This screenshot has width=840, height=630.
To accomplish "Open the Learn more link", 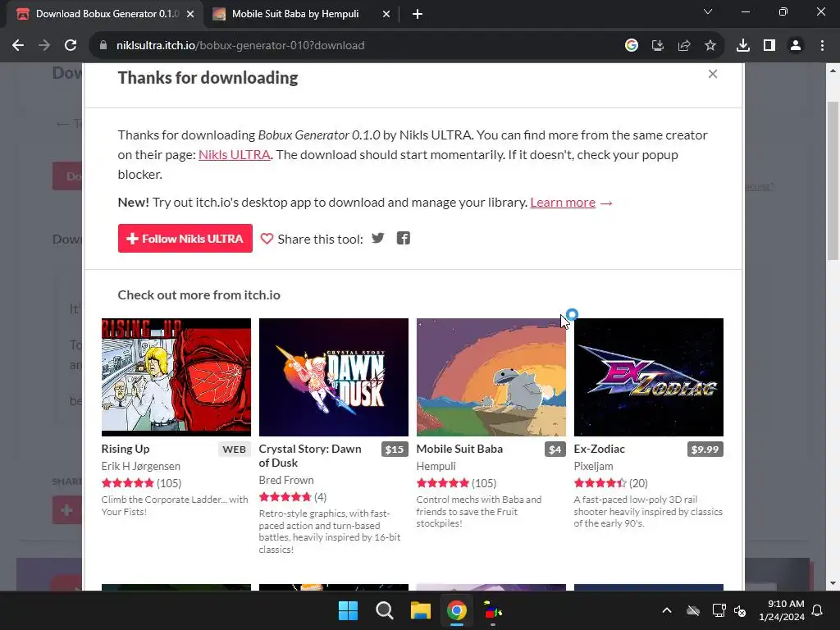I will click(x=563, y=203).
